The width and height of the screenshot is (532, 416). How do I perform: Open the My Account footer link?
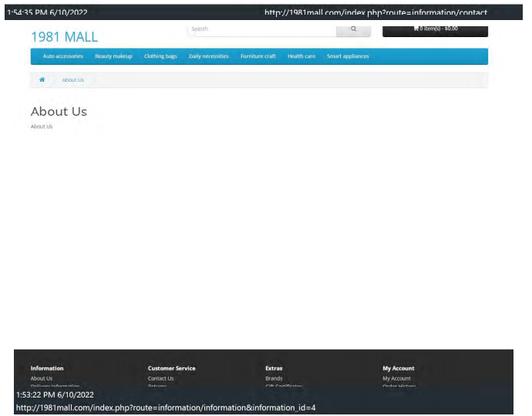[x=396, y=378]
